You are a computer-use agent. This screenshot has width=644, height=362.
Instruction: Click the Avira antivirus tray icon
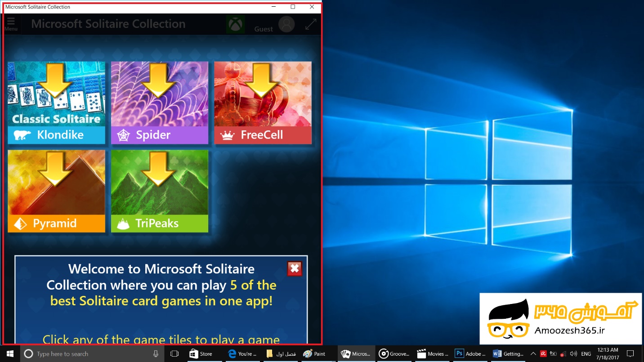[x=543, y=354]
